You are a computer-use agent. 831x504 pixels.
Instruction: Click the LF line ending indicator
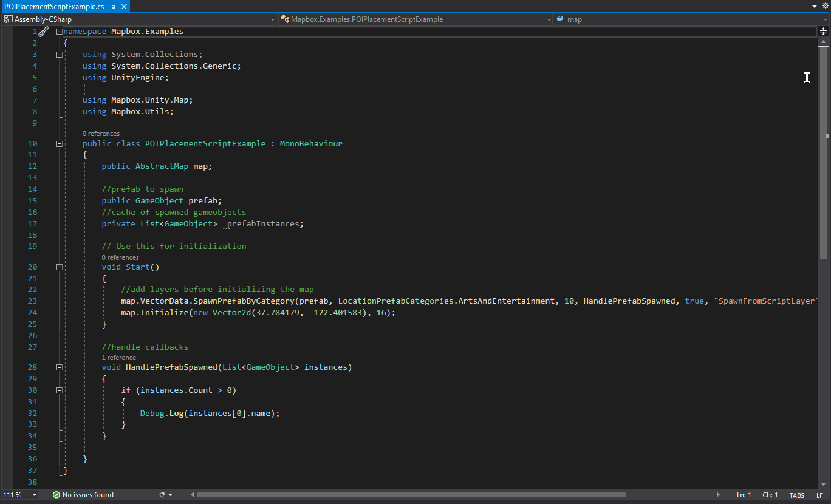(x=819, y=495)
